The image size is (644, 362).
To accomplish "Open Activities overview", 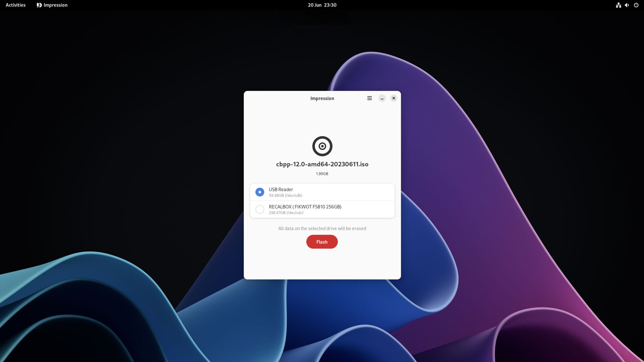I will pyautogui.click(x=15, y=5).
